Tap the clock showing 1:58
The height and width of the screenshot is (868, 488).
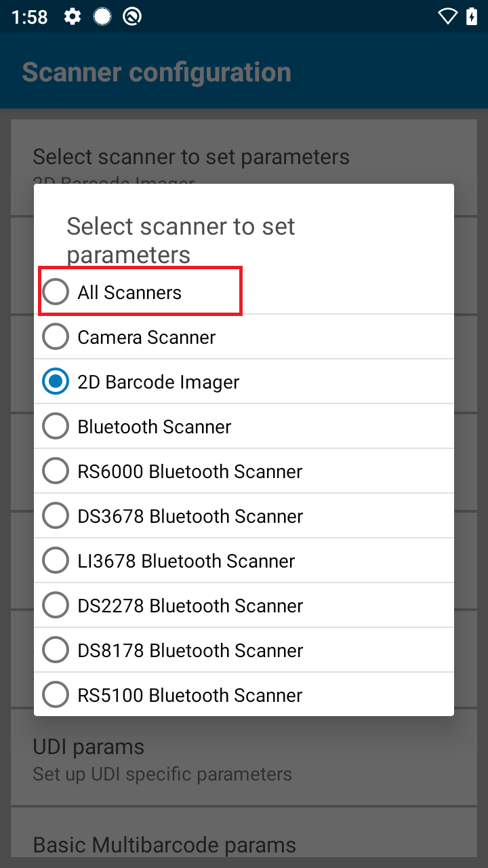tap(29, 16)
